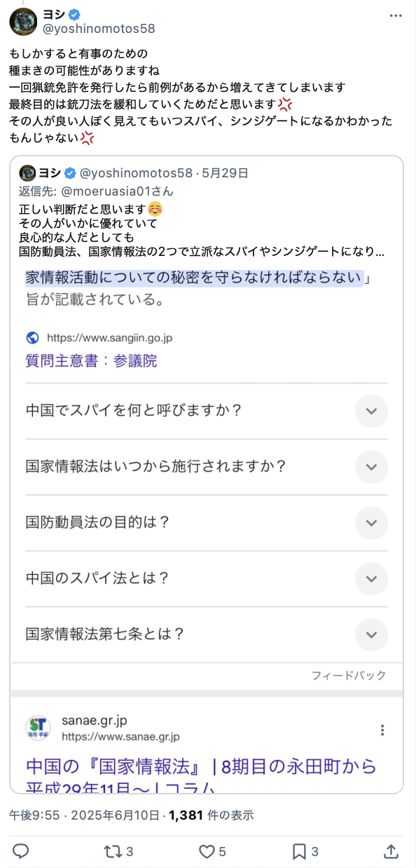Repost the tweet via the retweet icon
The image size is (416, 868).
click(x=112, y=851)
